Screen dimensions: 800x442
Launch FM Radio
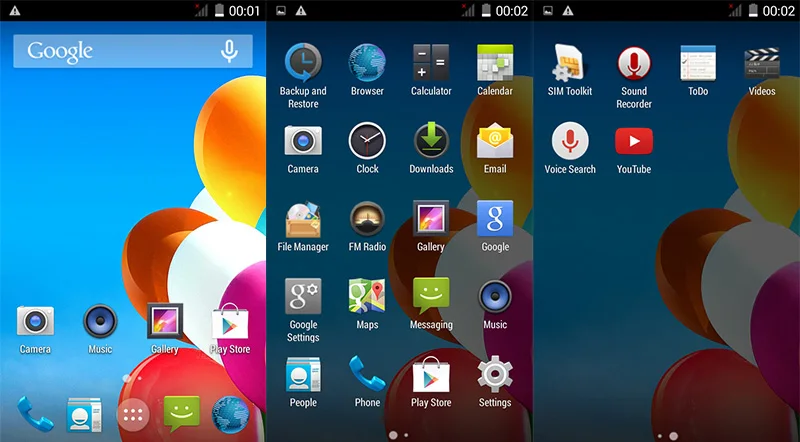point(367,219)
